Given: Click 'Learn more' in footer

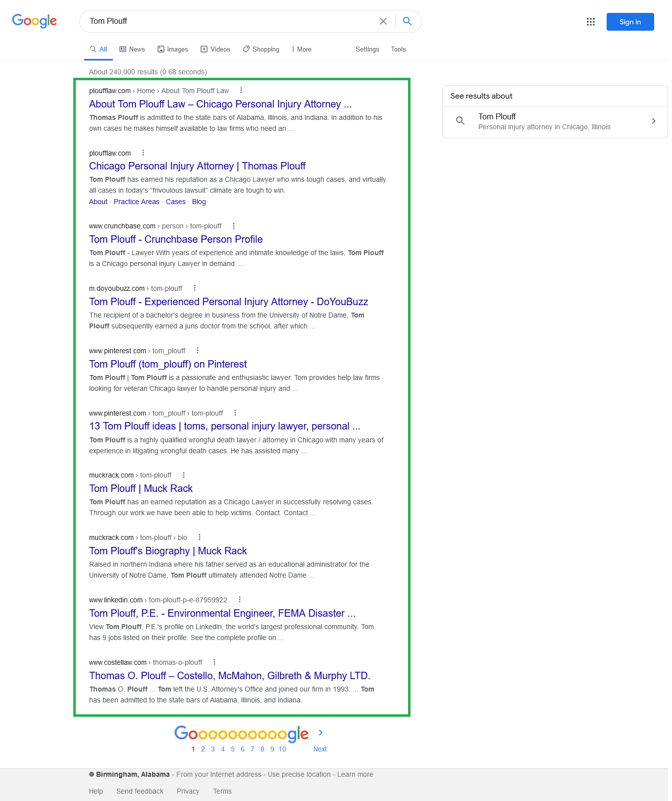Looking at the screenshot, I should (355, 774).
